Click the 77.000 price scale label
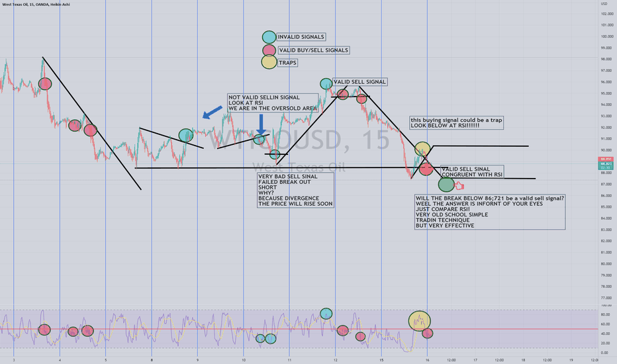 tap(606, 298)
